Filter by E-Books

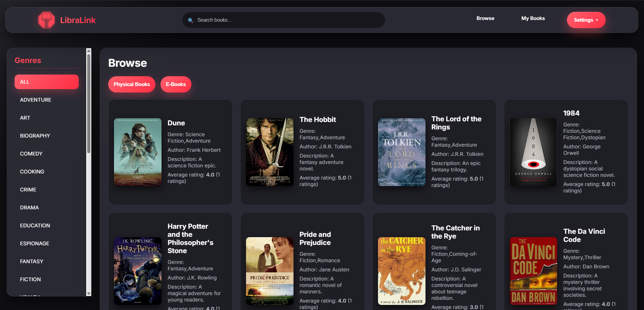pos(176,84)
